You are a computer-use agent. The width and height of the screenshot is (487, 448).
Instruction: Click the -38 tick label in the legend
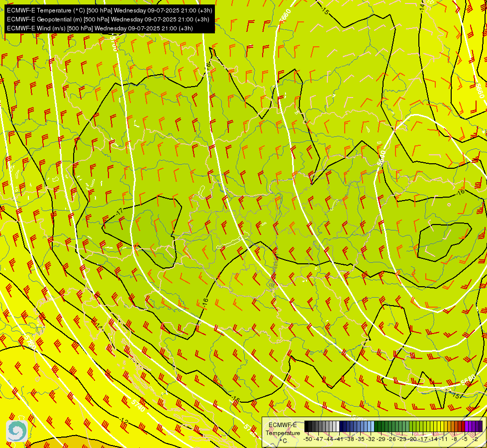349,439
